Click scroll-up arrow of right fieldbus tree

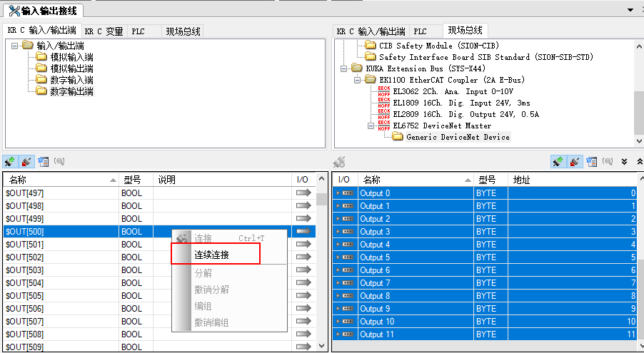click(x=639, y=45)
